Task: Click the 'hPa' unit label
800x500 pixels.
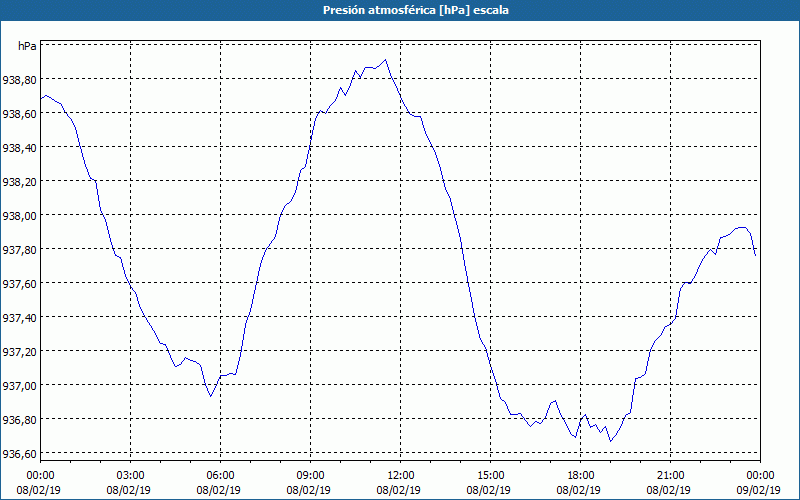Action: [x=27, y=46]
